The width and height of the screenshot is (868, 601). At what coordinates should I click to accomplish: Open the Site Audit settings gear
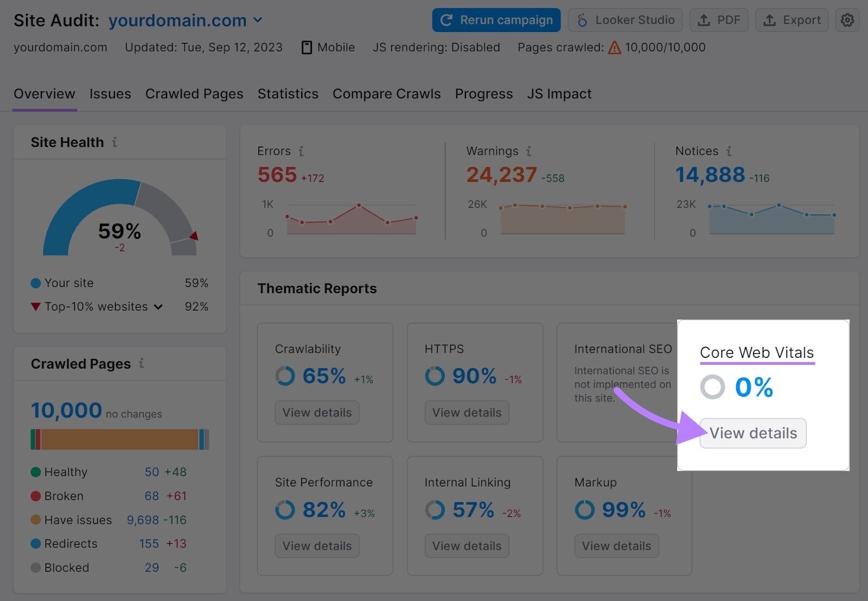click(x=847, y=20)
